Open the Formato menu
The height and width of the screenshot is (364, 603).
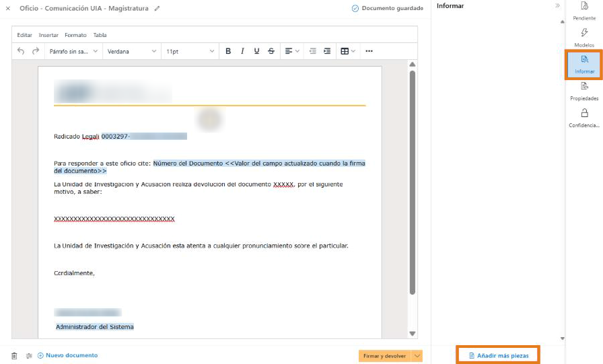[x=75, y=35]
